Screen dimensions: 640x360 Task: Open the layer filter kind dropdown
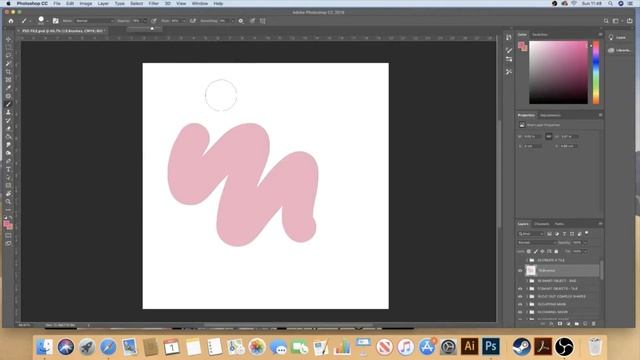point(531,234)
